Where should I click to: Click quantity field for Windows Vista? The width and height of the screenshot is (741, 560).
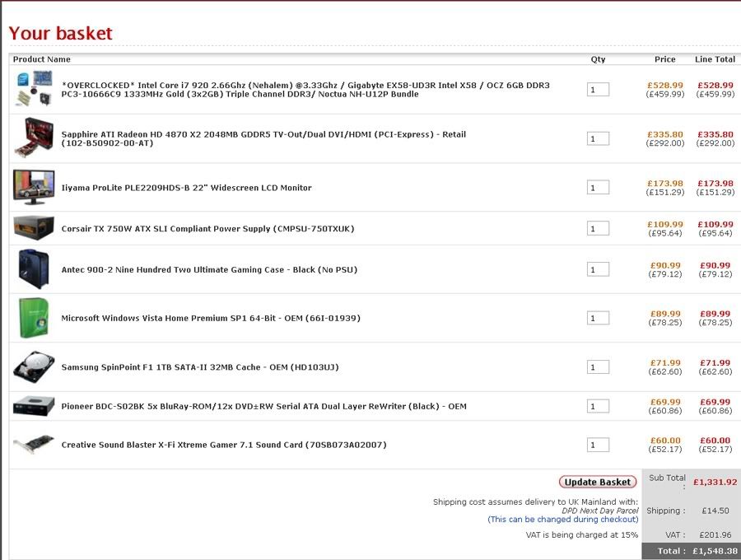click(598, 318)
